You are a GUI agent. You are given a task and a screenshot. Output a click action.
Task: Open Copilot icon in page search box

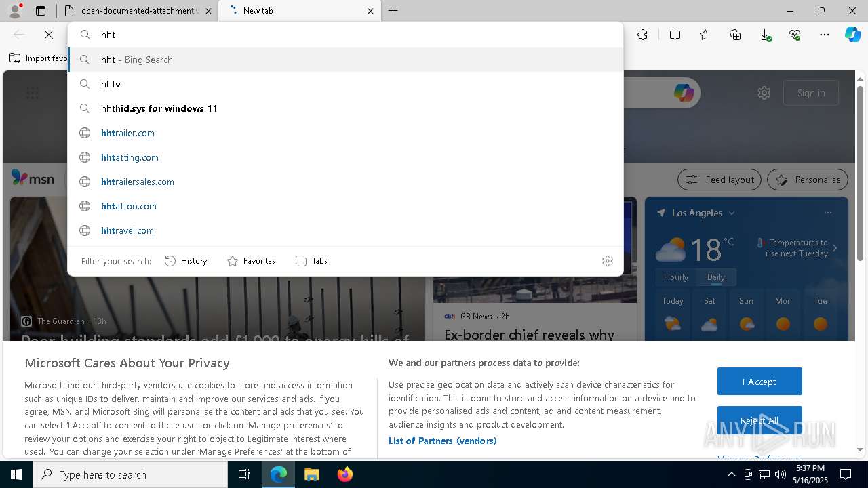pyautogui.click(x=684, y=93)
